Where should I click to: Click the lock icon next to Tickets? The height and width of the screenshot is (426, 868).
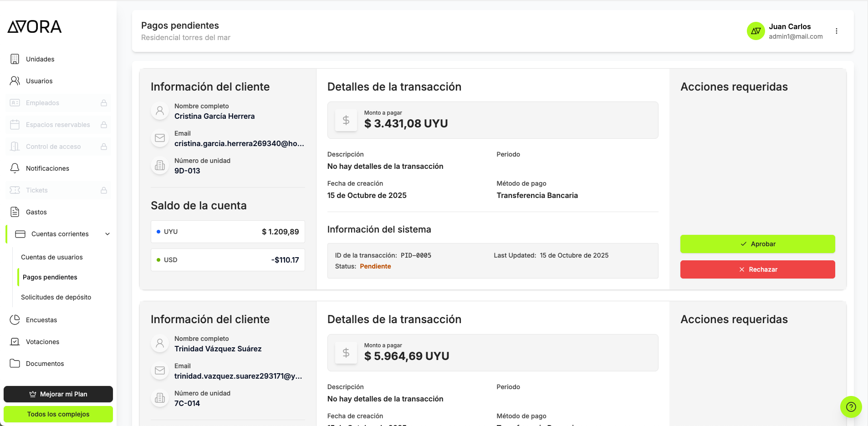(x=104, y=190)
